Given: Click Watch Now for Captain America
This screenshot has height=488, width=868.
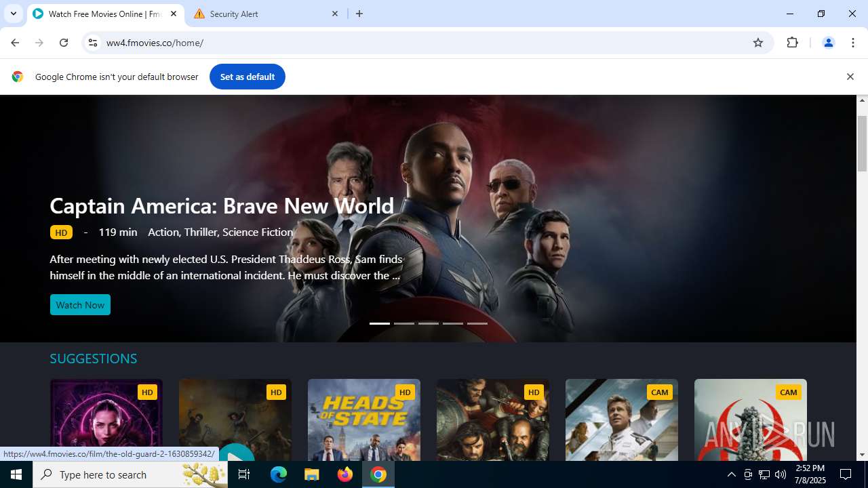Looking at the screenshot, I should click(x=80, y=305).
